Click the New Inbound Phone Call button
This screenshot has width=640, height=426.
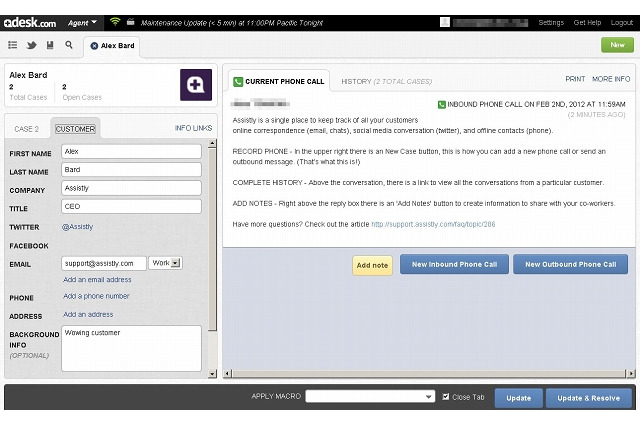coord(455,264)
